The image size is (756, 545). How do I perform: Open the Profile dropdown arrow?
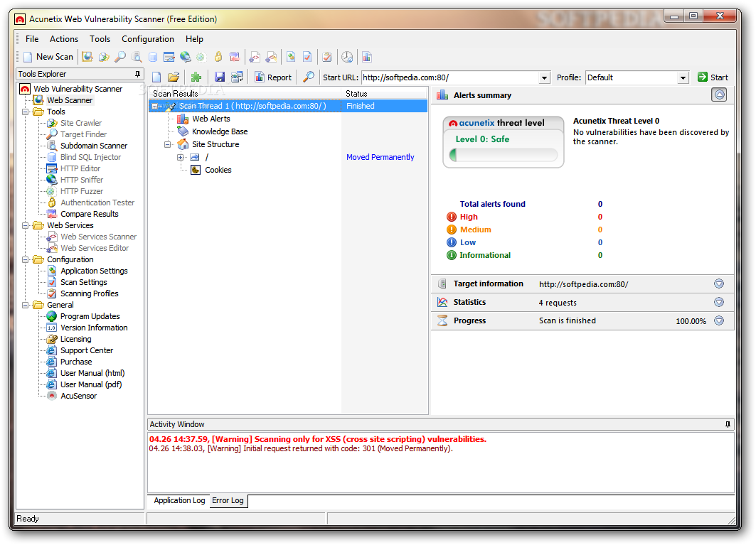point(683,77)
